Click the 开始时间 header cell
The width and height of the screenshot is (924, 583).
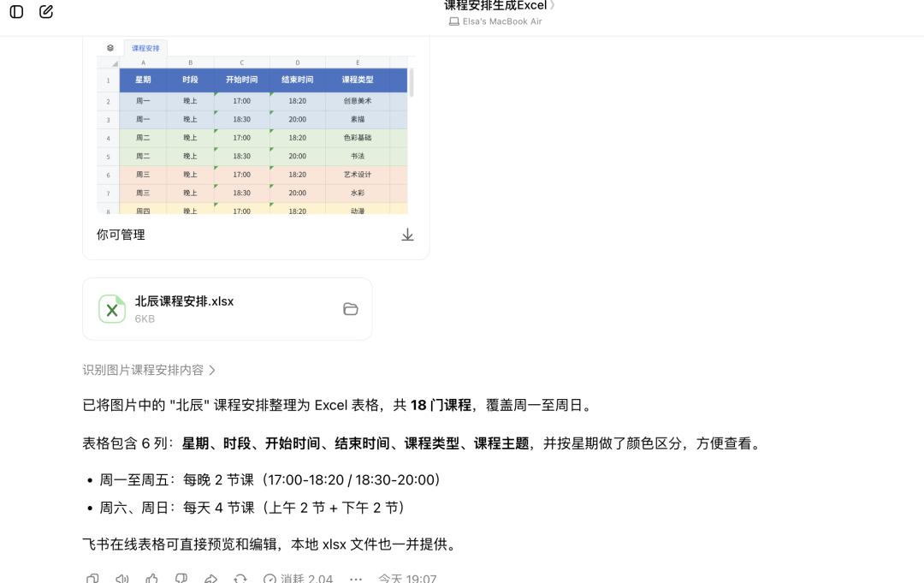point(241,80)
